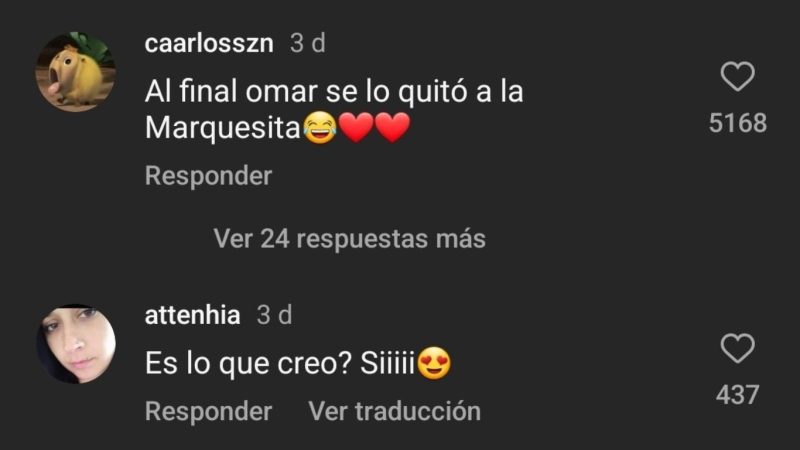The height and width of the screenshot is (450, 800).
Task: Select the comment 'Es lo que creo? Siiiii'
Action: (280, 364)
